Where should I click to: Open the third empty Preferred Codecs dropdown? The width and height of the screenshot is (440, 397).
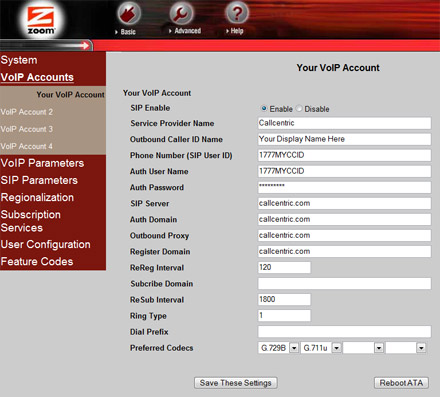click(x=363, y=348)
